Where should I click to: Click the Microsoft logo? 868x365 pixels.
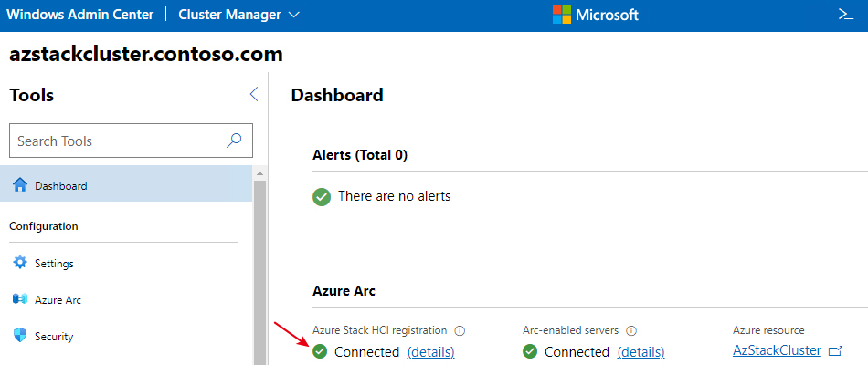[561, 15]
